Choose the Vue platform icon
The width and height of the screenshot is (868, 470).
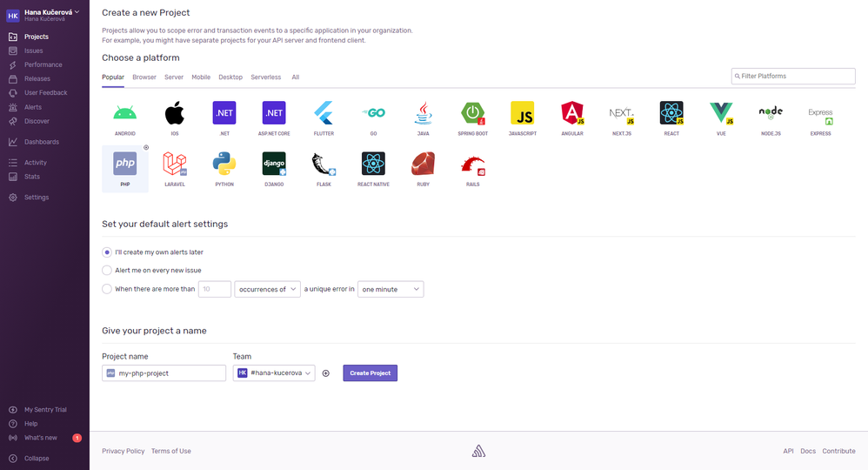(x=721, y=113)
